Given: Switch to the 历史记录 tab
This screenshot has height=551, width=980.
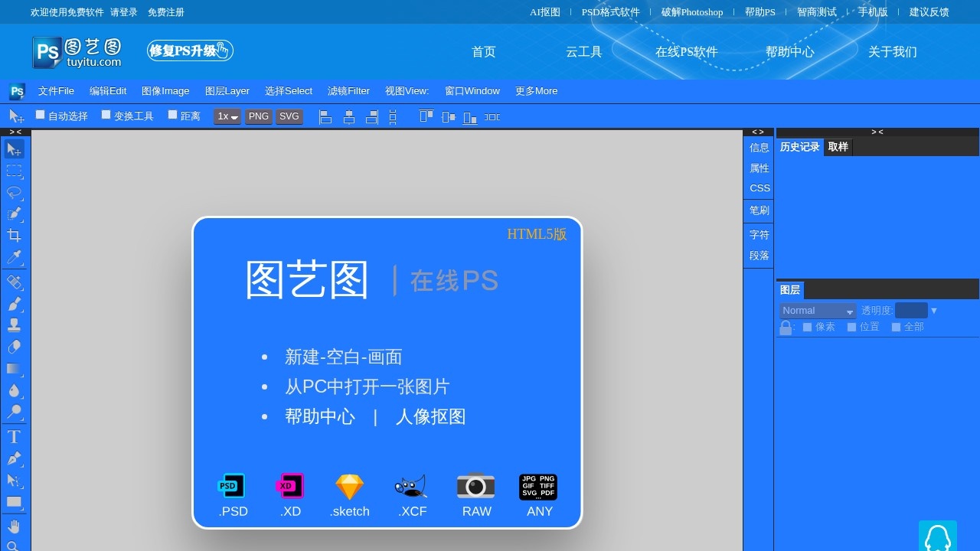Looking at the screenshot, I should click(x=800, y=147).
